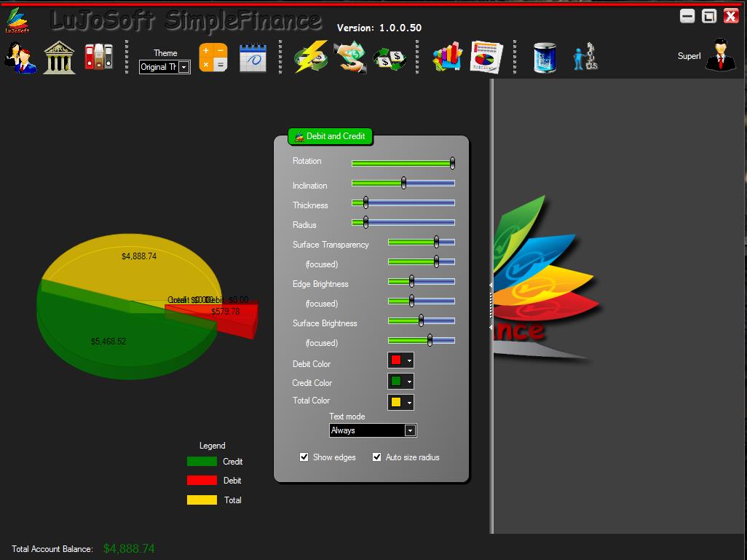Open the customers people icon

tap(20, 58)
